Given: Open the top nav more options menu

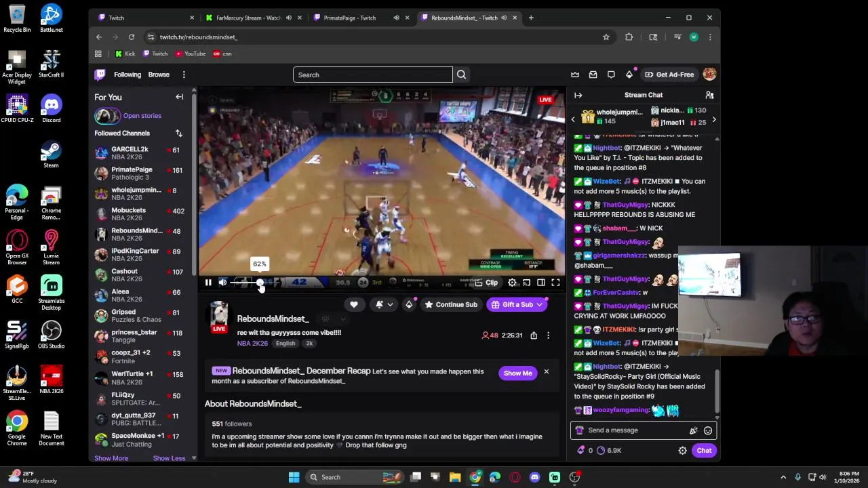Looking at the screenshot, I should (x=183, y=75).
